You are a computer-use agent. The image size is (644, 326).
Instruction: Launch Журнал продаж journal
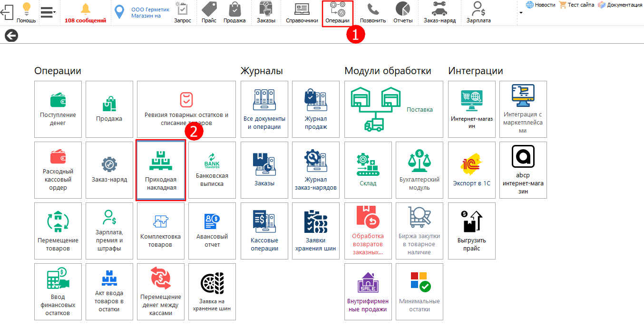(315, 109)
